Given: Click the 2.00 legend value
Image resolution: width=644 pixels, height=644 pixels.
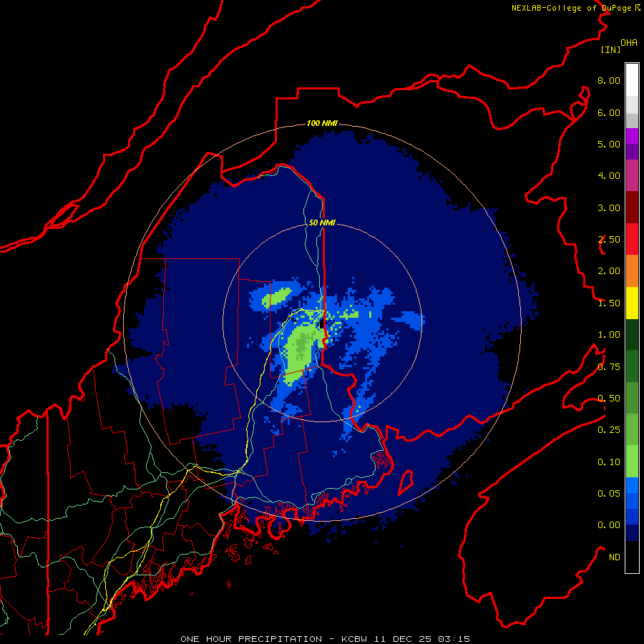Looking at the screenshot, I should click(609, 271).
